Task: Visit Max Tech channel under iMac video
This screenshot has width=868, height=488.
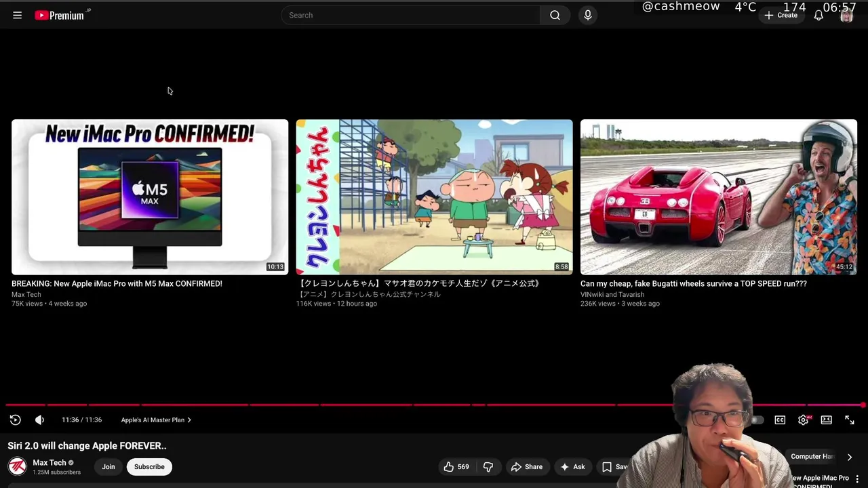Action: click(26, 294)
